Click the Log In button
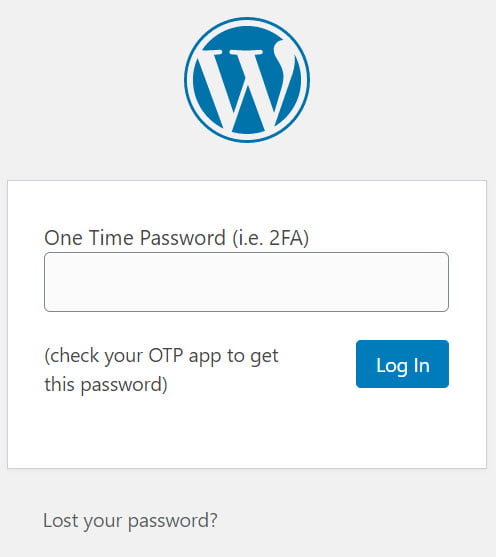The image size is (496, 557). (402, 364)
